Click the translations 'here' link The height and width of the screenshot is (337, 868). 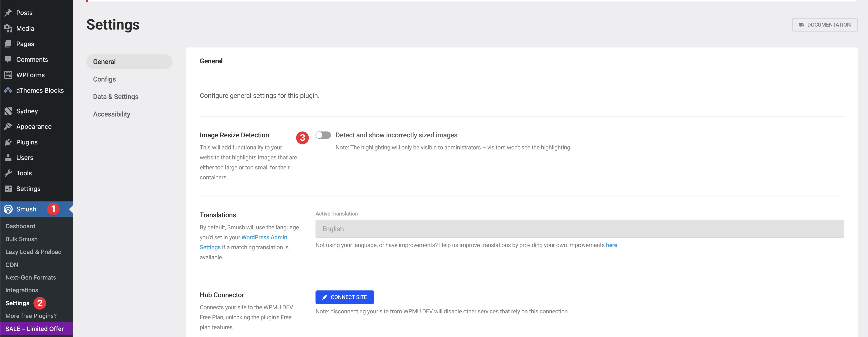(611, 245)
